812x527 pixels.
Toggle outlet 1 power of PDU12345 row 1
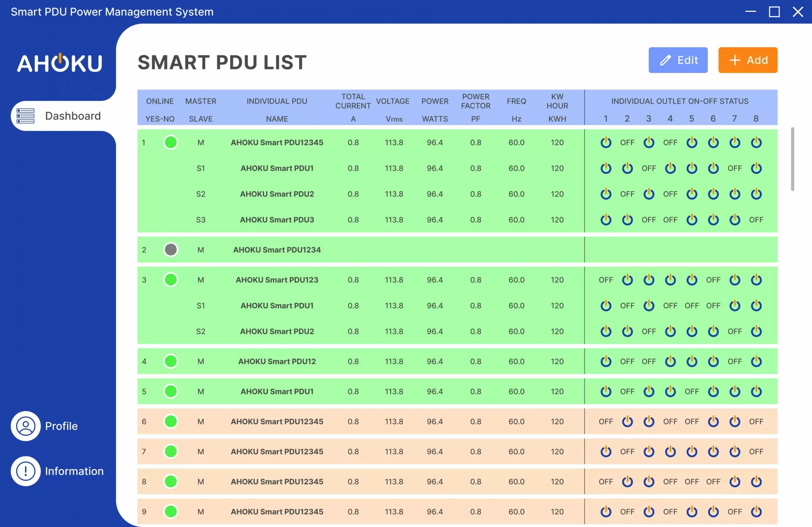[x=606, y=143]
